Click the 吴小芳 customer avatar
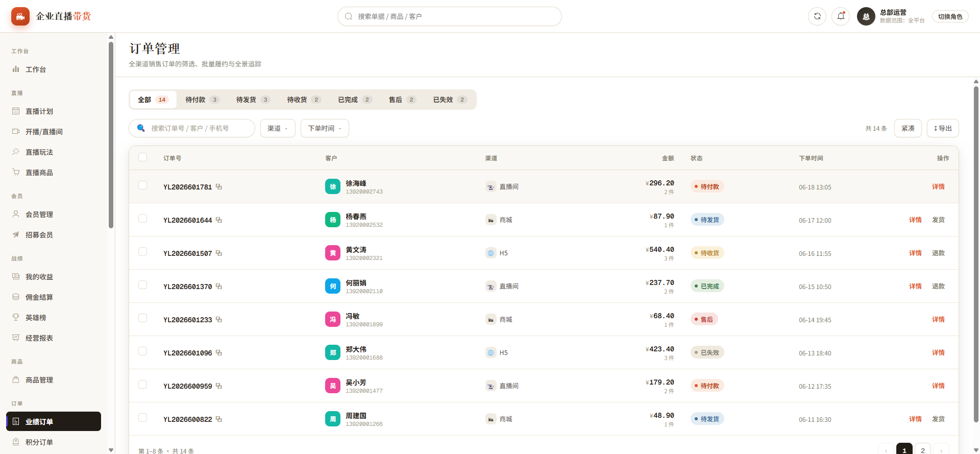This screenshot has height=454, width=980. [333, 386]
